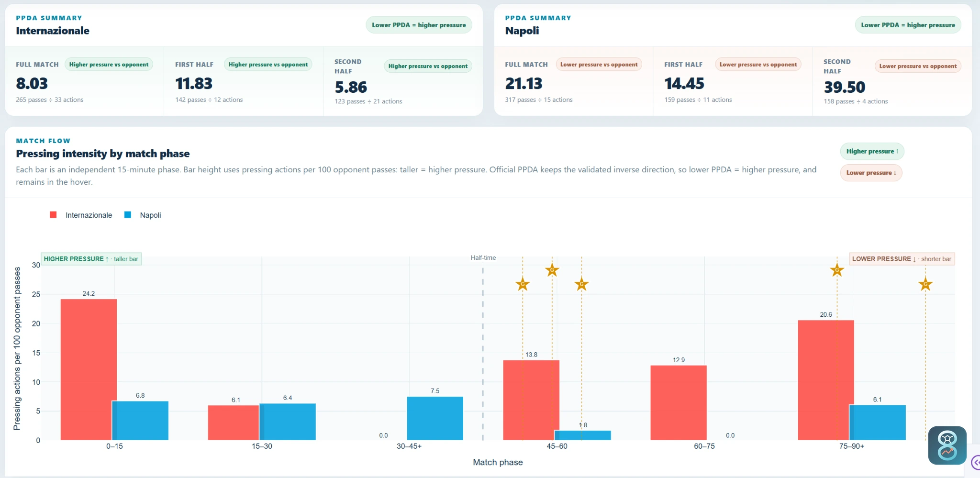980x478 pixels.
Task: Click Internazionale Full Match 'Higher pressure vs opponent' badge
Action: coord(109,65)
